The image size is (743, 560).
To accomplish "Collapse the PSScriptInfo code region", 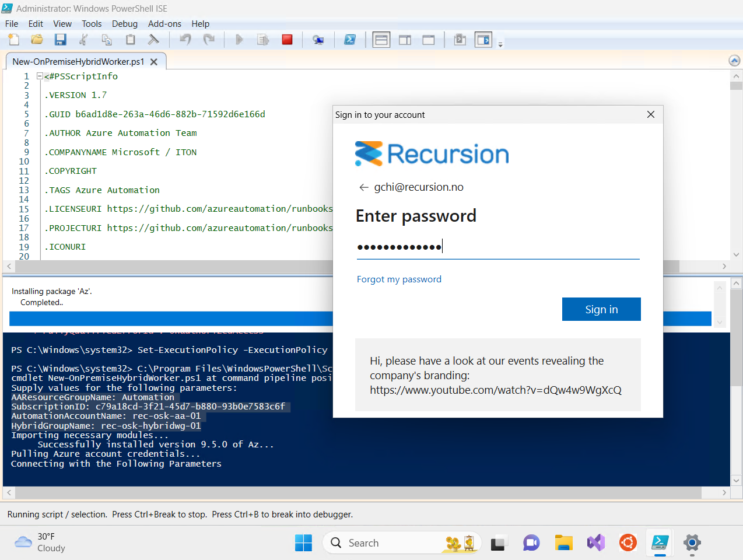I will (39, 76).
